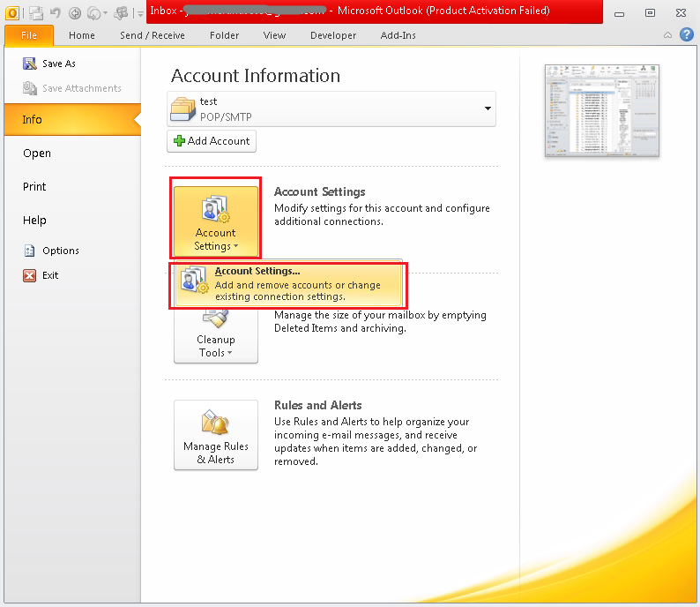Select Info in the backstage sidebar
700x607 pixels.
coord(73,119)
